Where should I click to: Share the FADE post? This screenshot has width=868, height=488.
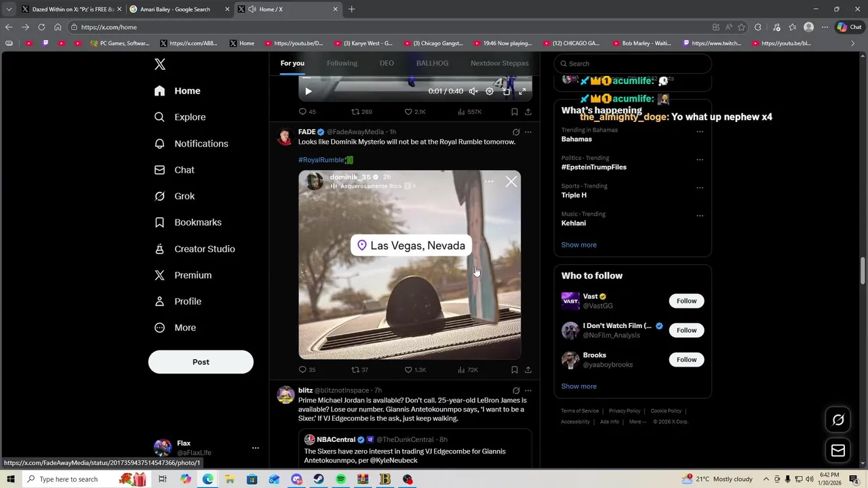click(528, 370)
